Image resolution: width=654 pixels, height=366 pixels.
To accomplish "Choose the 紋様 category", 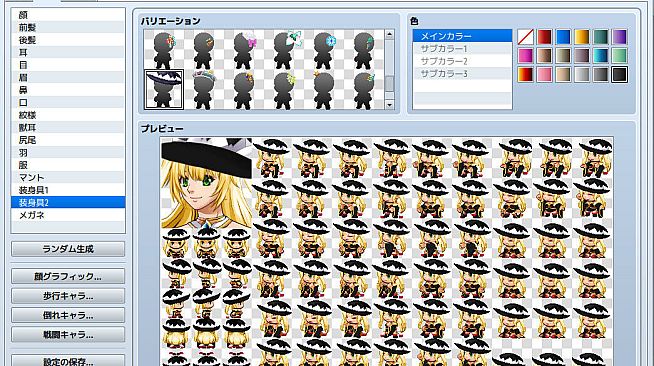I will pyautogui.click(x=68, y=115).
